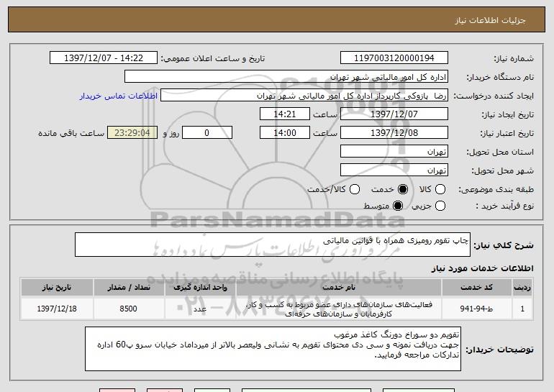Select the خدمت radio button
The height and width of the screenshot is (392, 554).
[x=403, y=189]
